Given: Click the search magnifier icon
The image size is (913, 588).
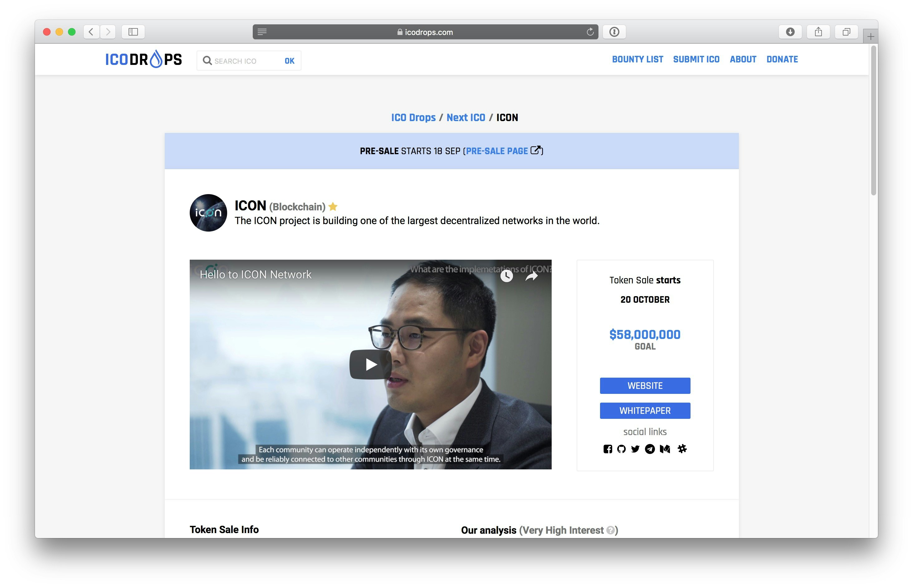Looking at the screenshot, I should [x=207, y=61].
